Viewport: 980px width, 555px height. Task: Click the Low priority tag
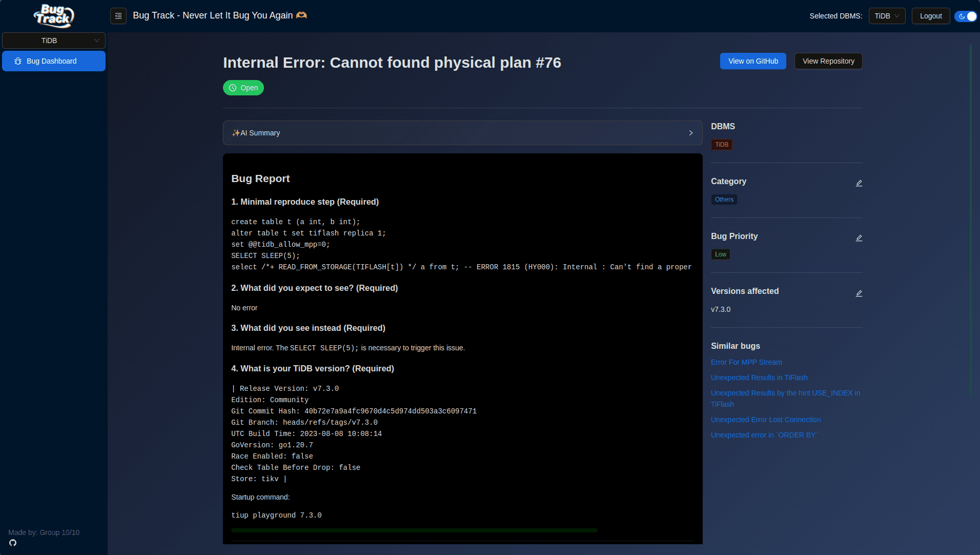[721, 254]
